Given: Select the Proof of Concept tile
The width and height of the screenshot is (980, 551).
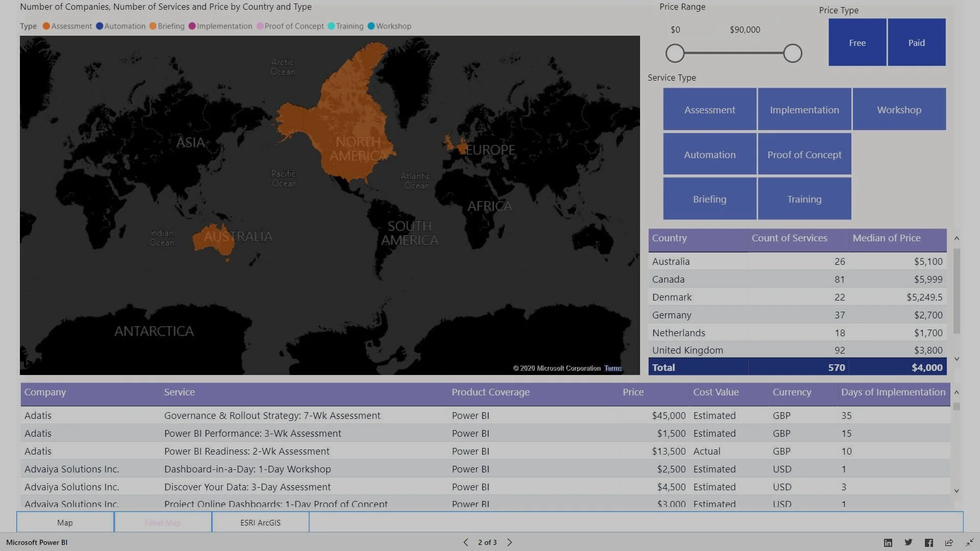Looking at the screenshot, I should 804,154.
